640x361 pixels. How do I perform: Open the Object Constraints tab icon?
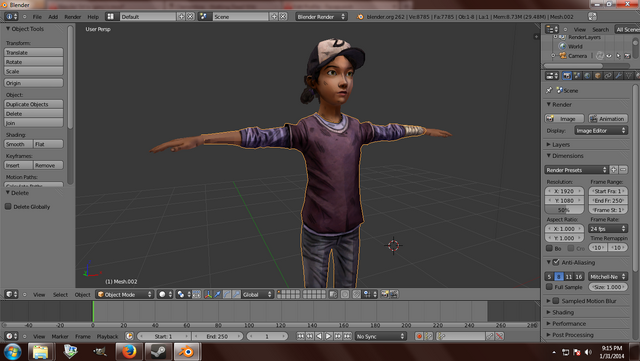tap(608, 76)
